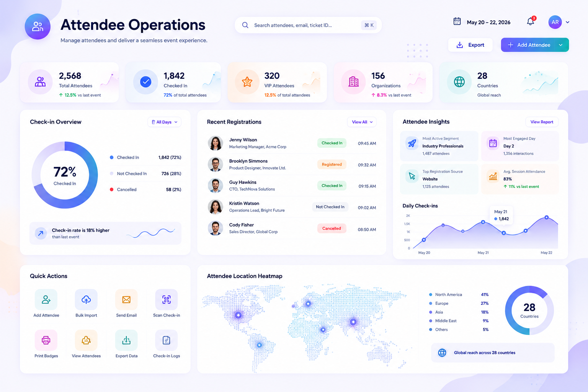588x392 pixels.
Task: Click the North America legend dot
Action: [431, 295]
